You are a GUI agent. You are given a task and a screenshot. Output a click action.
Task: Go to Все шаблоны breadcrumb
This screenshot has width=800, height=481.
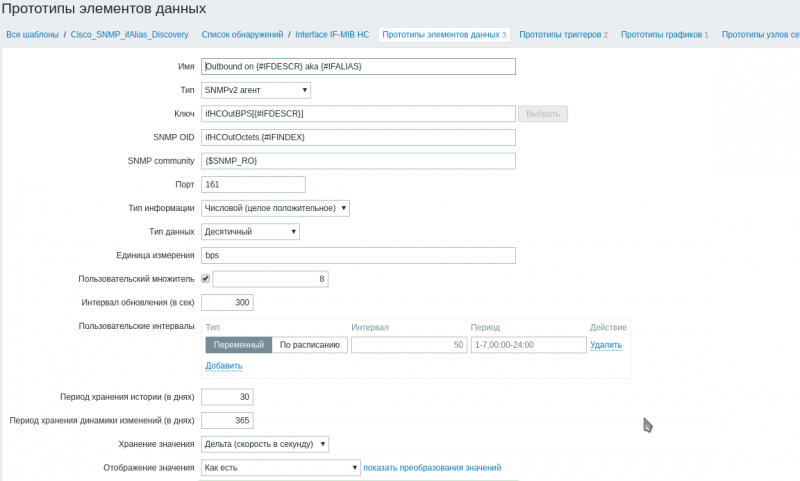click(33, 34)
